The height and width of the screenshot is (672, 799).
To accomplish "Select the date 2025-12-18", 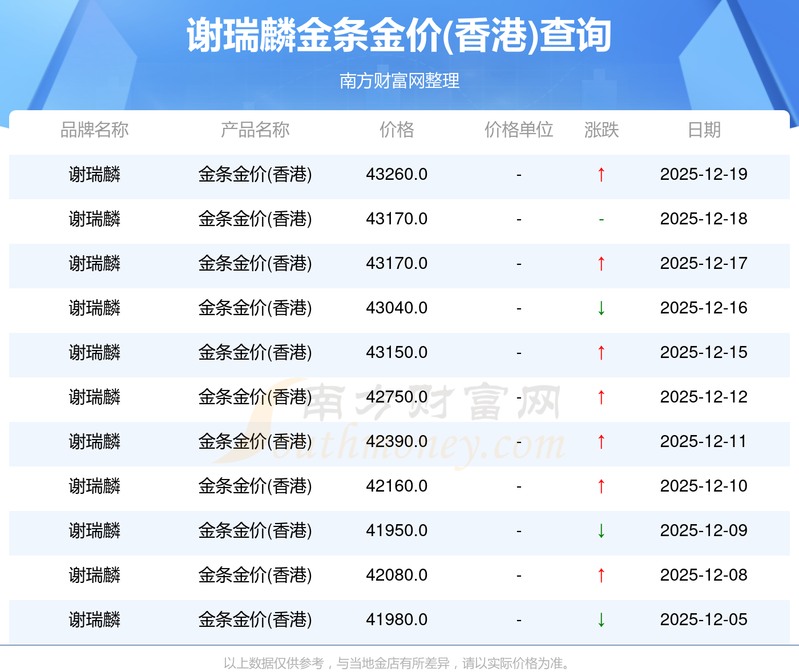I will click(704, 219).
